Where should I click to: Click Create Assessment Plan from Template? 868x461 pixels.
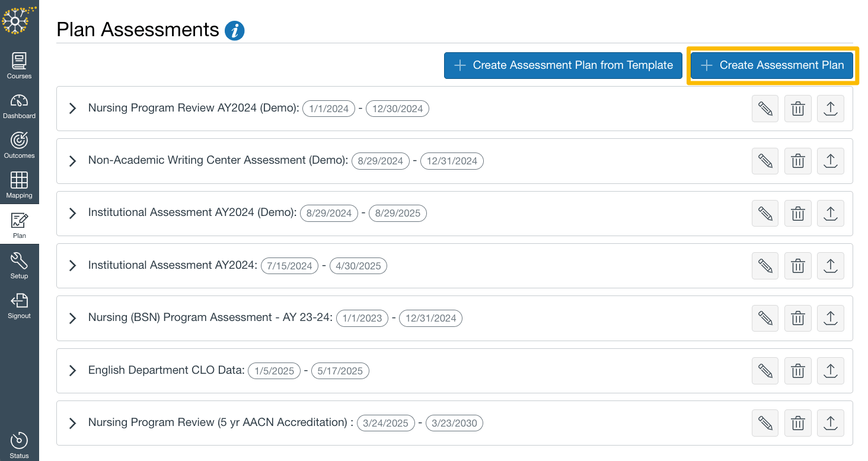(x=562, y=65)
